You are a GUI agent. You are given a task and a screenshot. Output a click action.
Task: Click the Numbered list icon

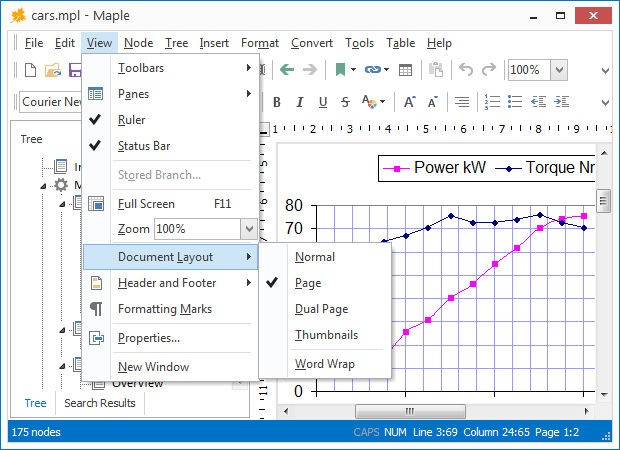[492, 102]
